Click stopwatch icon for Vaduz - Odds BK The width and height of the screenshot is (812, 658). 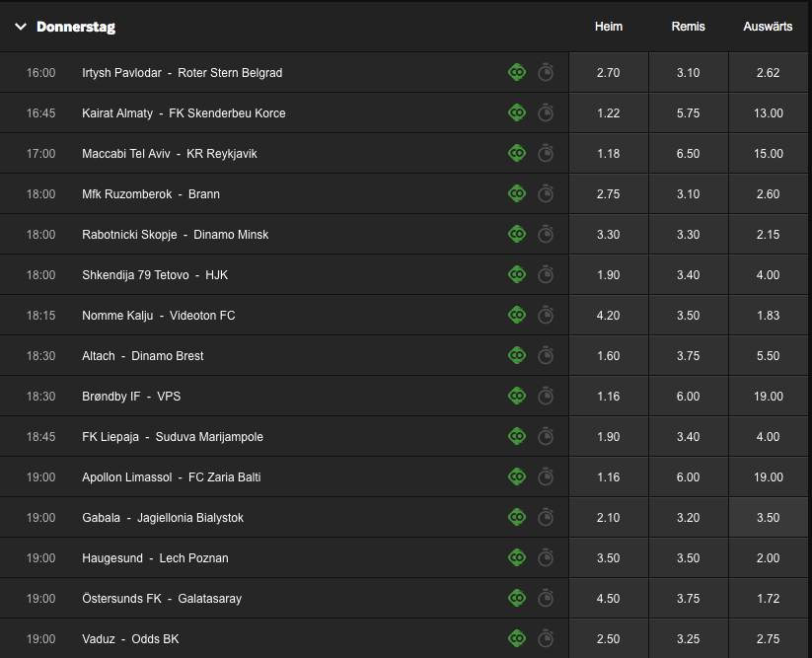coord(546,638)
